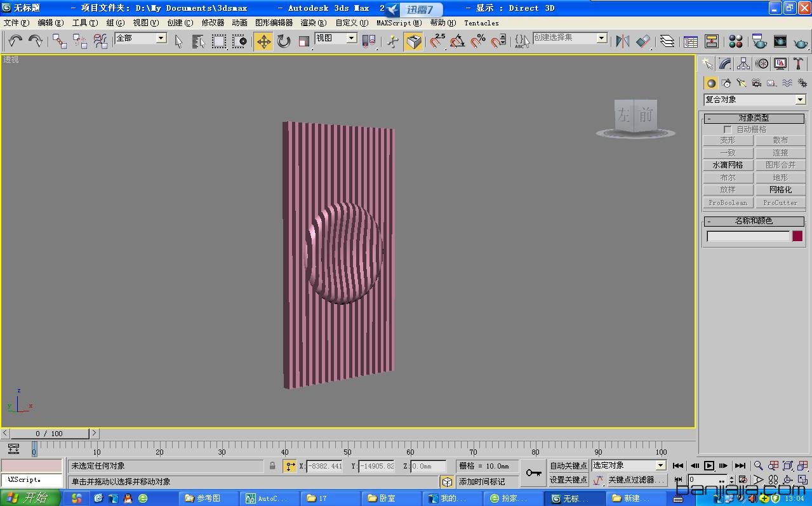Select the Lights category icon
Screen dimensions: 812x506
coord(742,83)
